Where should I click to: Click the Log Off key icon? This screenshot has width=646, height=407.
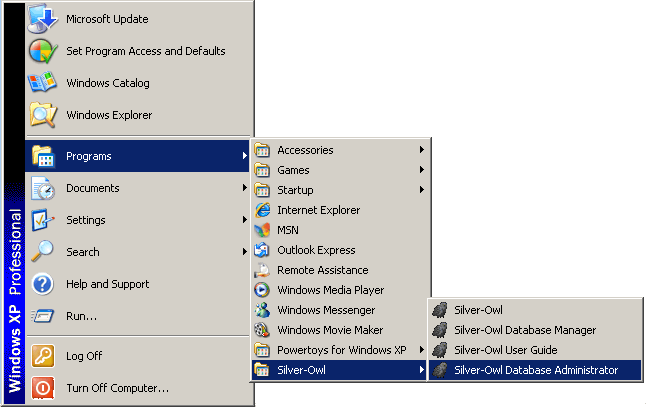[43, 356]
